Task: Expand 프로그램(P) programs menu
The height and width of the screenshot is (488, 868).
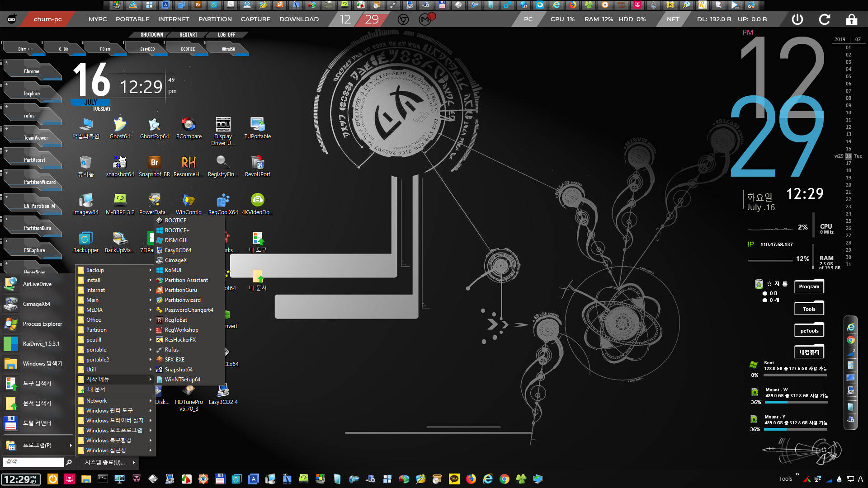Action: click(37, 445)
